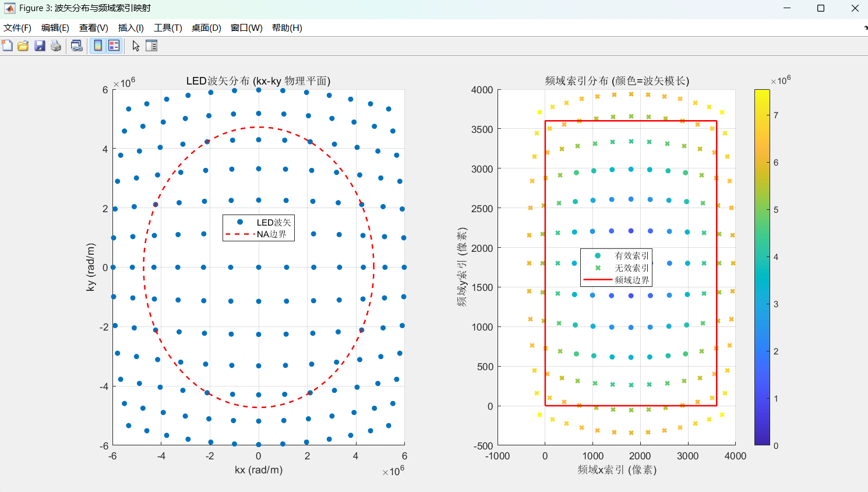Minimize the Figure 3 window
This screenshot has height=492, width=868.
pos(787,8)
